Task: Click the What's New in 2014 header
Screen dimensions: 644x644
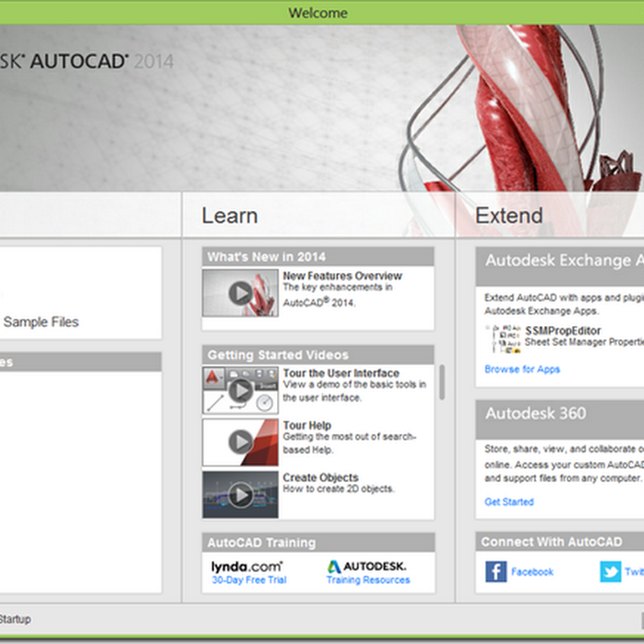Action: click(318, 257)
